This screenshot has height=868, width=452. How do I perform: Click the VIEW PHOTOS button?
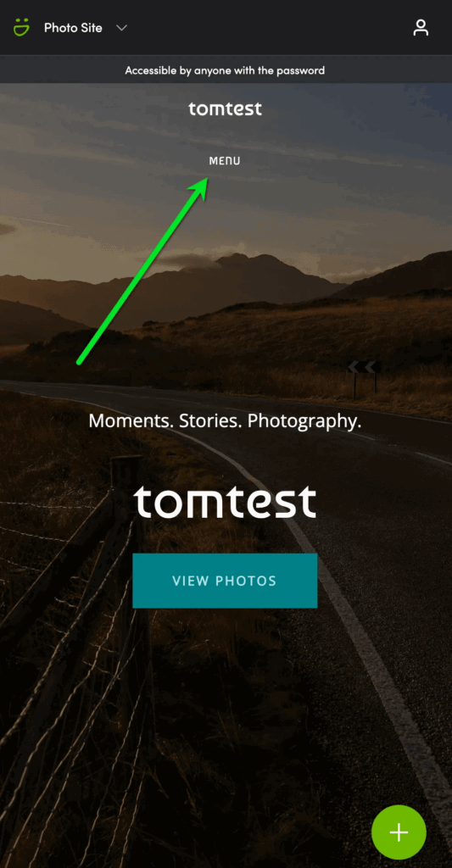pyautogui.click(x=225, y=581)
